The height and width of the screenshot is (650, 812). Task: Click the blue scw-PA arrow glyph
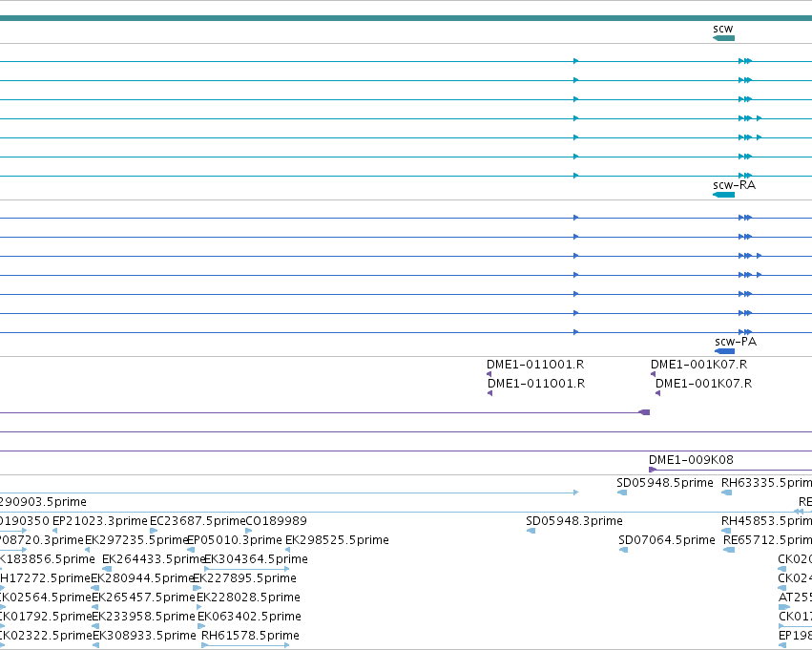724,351
